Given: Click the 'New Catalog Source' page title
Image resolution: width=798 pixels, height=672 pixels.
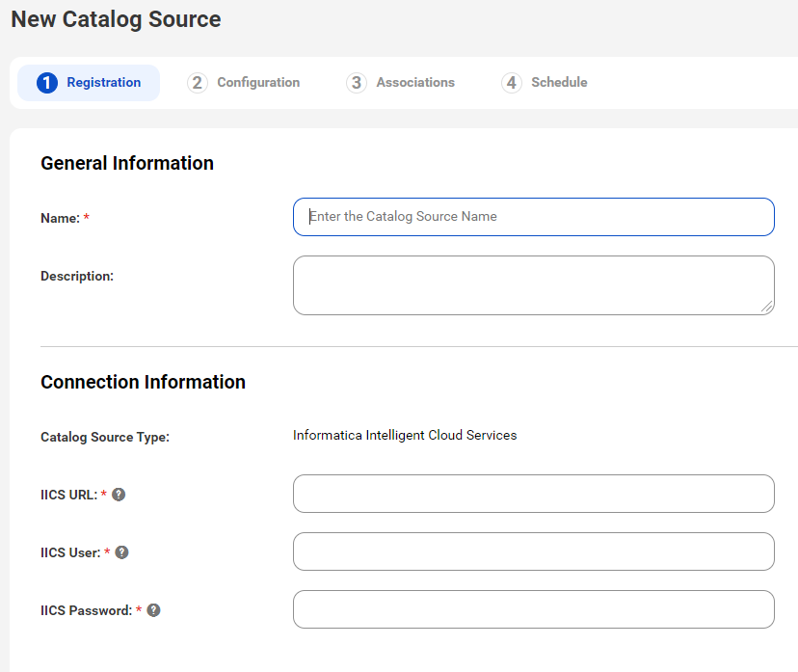Looking at the screenshot, I should point(116,19).
